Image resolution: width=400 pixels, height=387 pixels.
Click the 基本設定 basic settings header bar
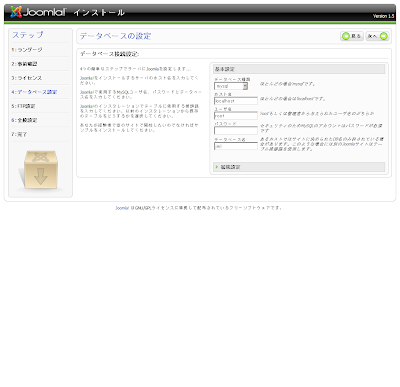click(x=299, y=69)
